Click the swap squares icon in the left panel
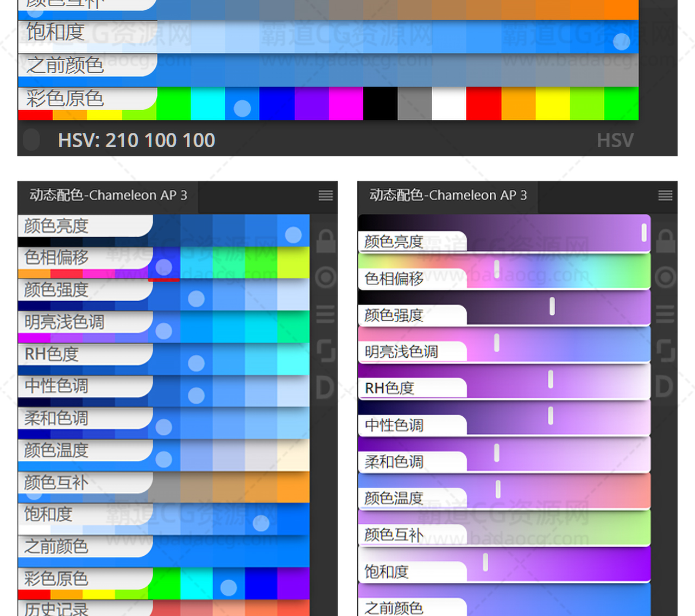This screenshot has height=616, width=695. [x=326, y=351]
